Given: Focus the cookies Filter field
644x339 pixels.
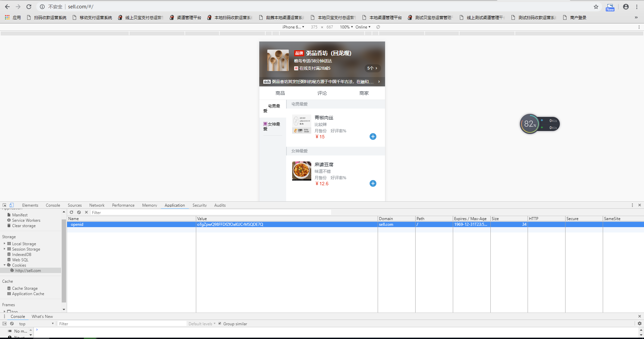Looking at the screenshot, I should 211,212.
